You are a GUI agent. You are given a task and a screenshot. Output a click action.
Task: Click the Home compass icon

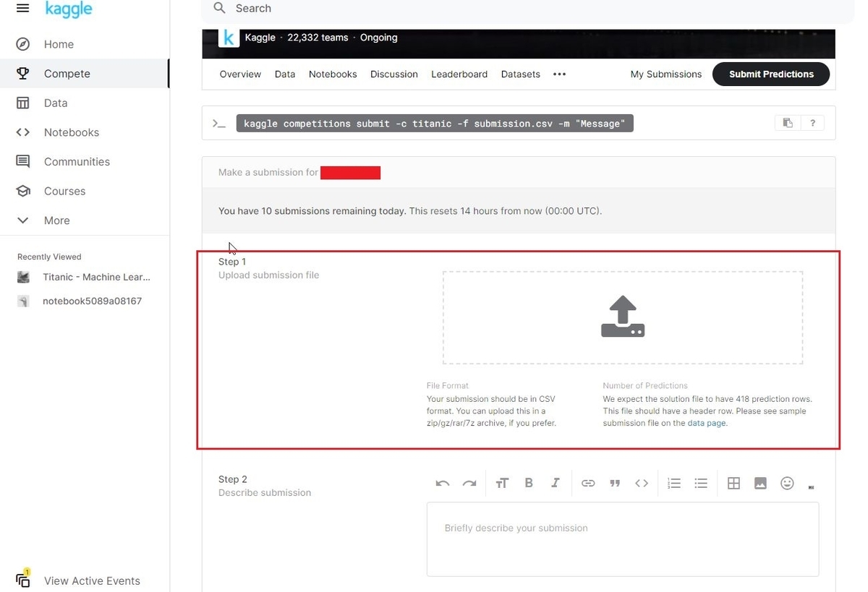point(23,44)
